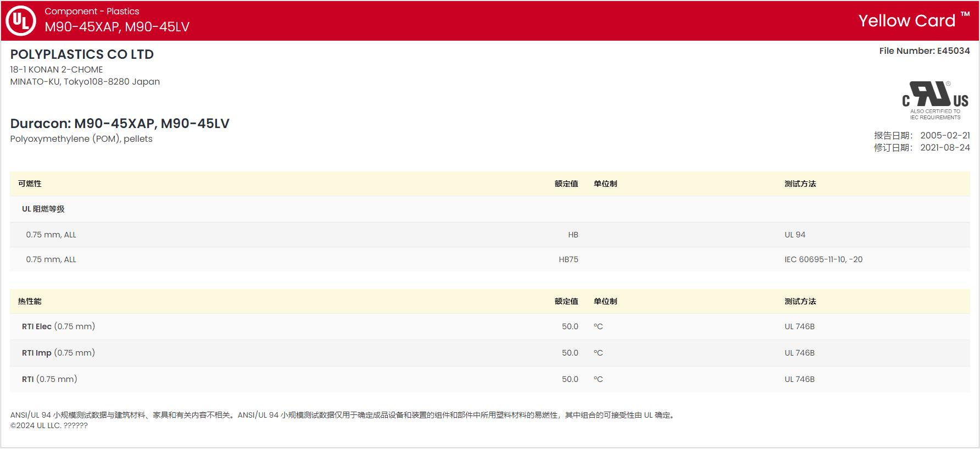
Task: Click the UL 94 test method cell
Action: point(795,235)
